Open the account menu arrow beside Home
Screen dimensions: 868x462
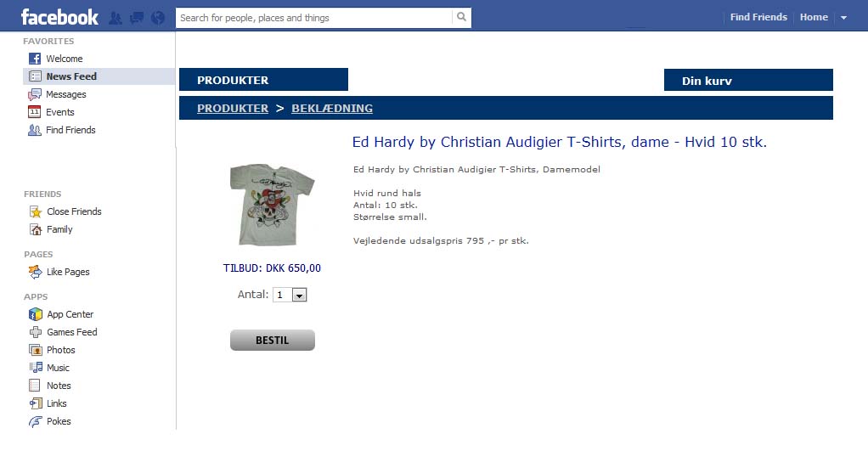point(843,17)
